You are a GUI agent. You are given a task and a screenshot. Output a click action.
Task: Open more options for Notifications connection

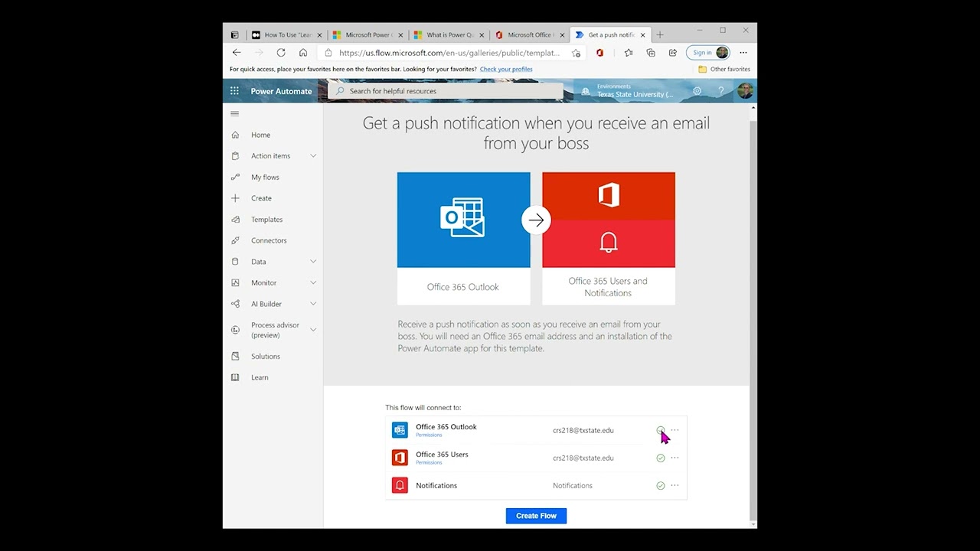click(x=675, y=485)
